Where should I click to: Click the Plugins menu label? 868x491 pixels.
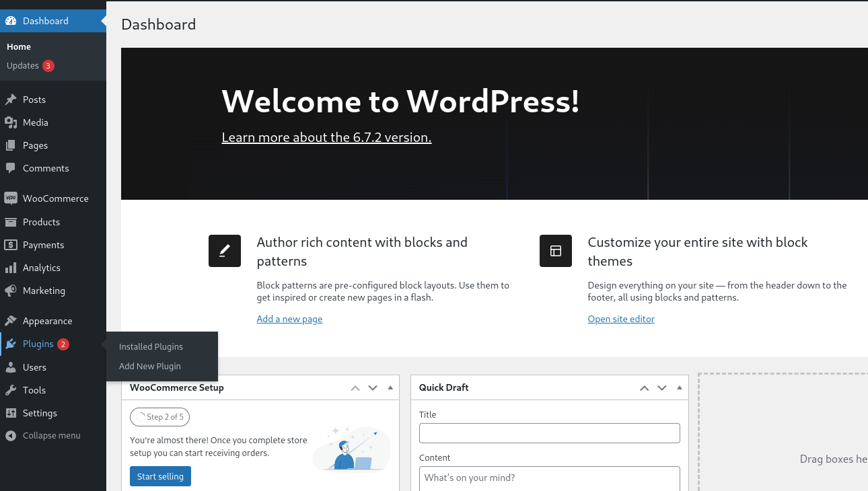click(38, 344)
